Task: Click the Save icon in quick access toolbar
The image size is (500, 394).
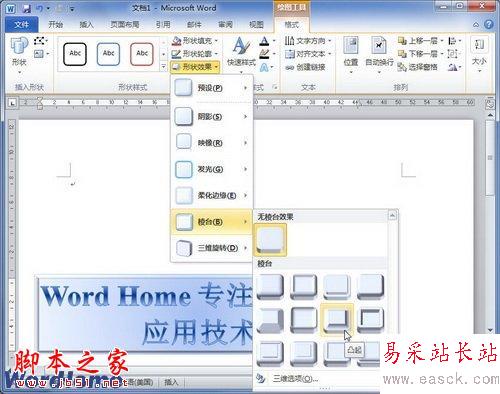Action: point(27,8)
